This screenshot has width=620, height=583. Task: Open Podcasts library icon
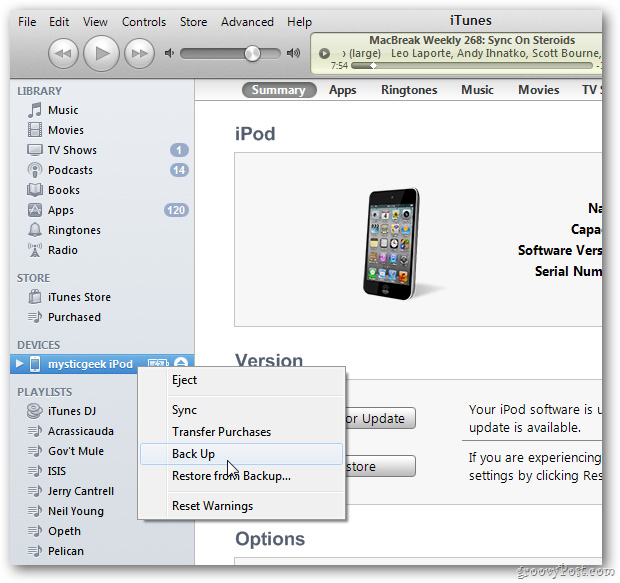[35, 170]
